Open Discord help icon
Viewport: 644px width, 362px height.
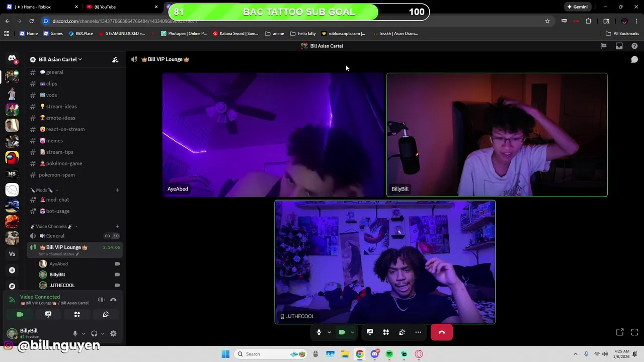point(634,46)
